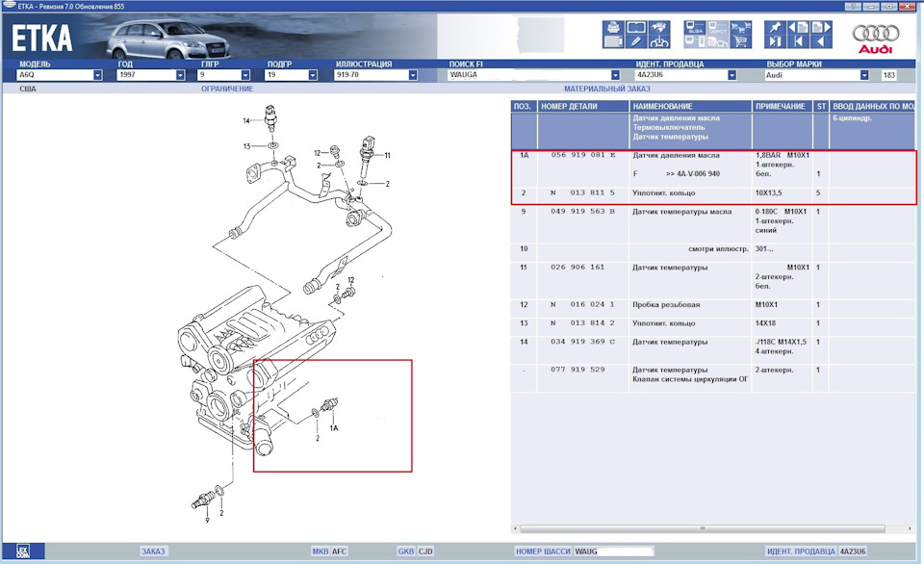Image resolution: width=924 pixels, height=564 pixels.
Task: Click callout 13 in the illustration
Action: pyautogui.click(x=246, y=146)
